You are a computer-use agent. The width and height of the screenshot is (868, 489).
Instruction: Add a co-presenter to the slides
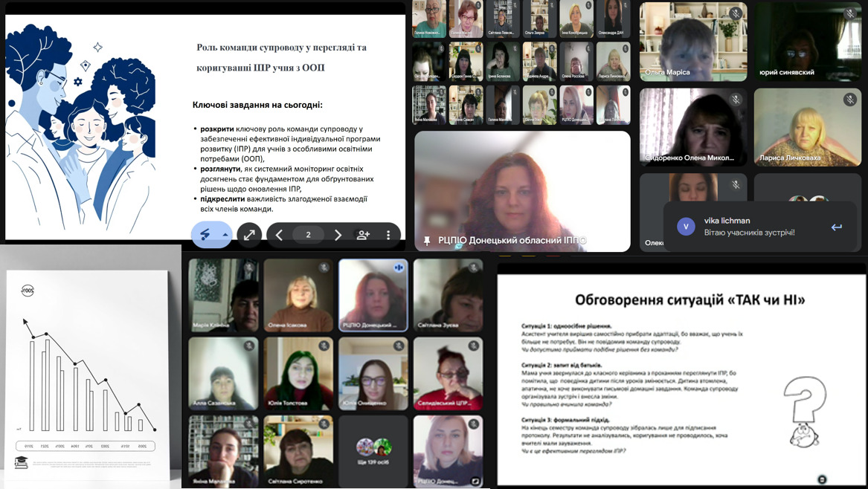pos(363,235)
